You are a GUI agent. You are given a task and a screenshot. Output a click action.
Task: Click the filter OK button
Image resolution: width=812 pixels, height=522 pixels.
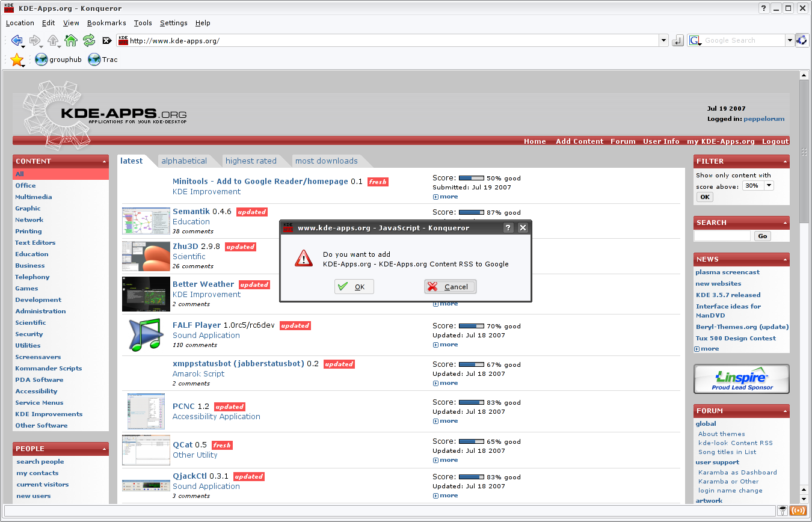[704, 197]
